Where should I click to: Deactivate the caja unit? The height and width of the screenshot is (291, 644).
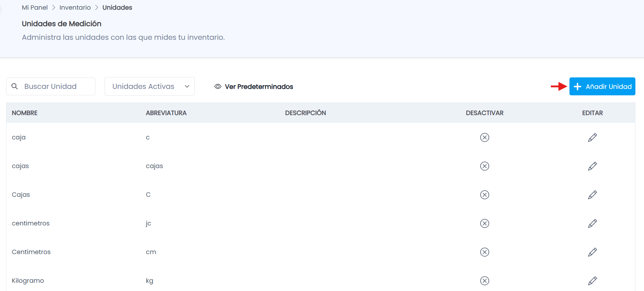point(485,137)
